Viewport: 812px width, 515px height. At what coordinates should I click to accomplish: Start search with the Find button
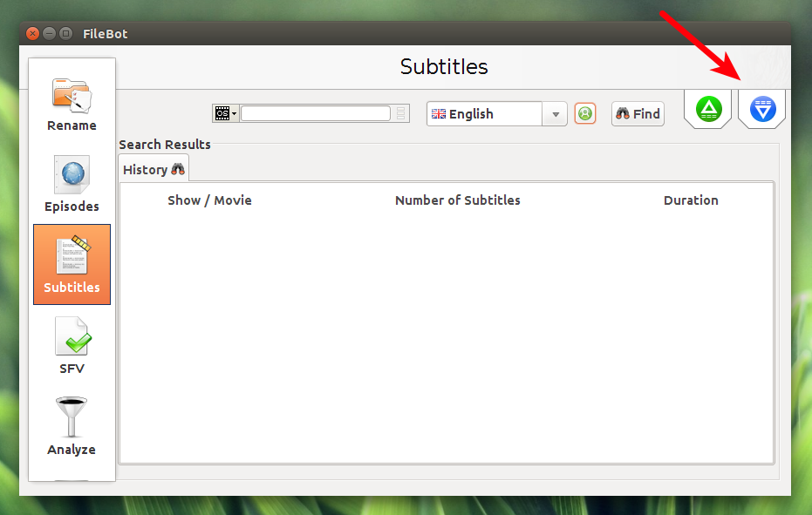(x=638, y=114)
